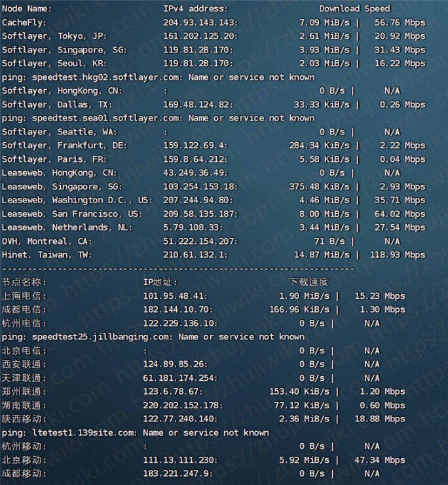Select the 64.02 Mbps value
The width and height of the screenshot is (448, 485).
coord(400,214)
